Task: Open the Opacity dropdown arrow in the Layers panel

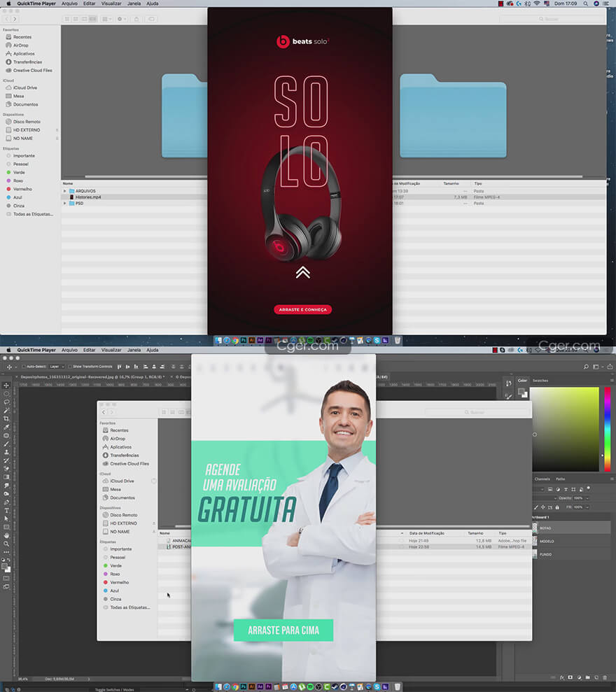Action: click(x=587, y=498)
